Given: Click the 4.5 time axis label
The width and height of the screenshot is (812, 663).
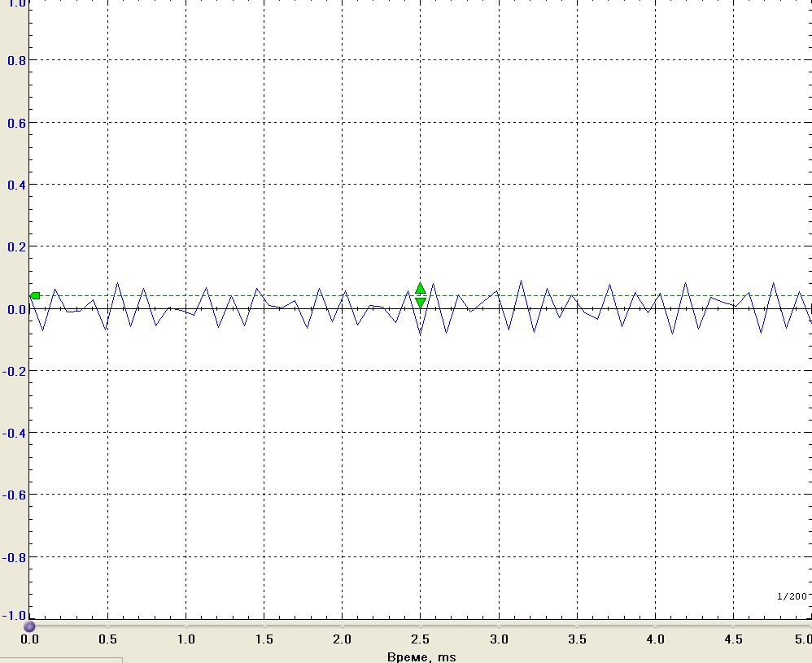Looking at the screenshot, I should (x=733, y=639).
